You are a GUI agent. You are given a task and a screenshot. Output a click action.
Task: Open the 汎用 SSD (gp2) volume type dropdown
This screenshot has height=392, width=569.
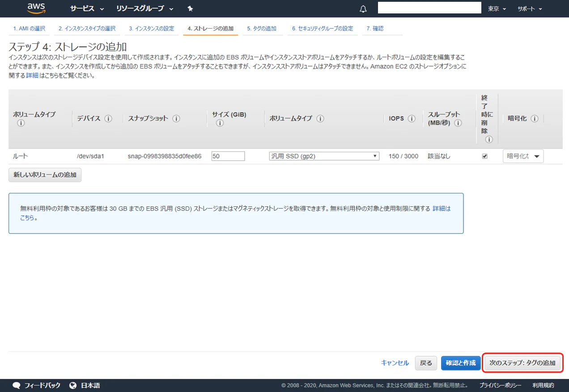(x=324, y=156)
